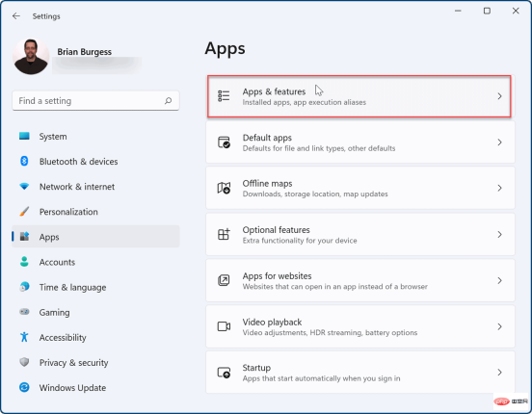Click 'Installed apps, app execution aliases' text
This screenshot has width=532, height=414.
(x=304, y=102)
